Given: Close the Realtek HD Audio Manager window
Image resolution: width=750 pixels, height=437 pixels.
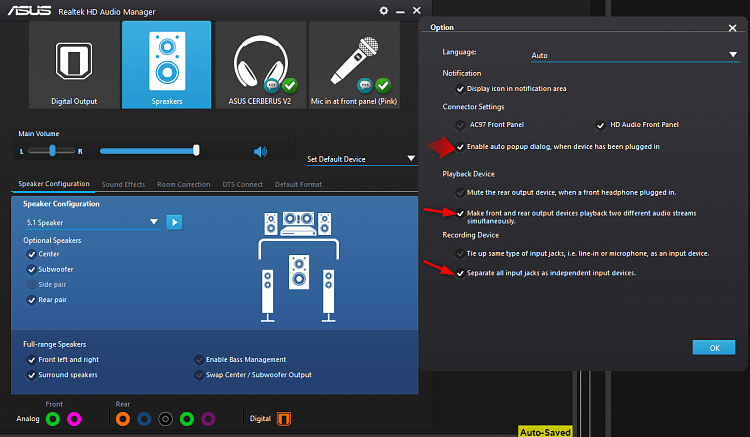Looking at the screenshot, I should coord(417,11).
